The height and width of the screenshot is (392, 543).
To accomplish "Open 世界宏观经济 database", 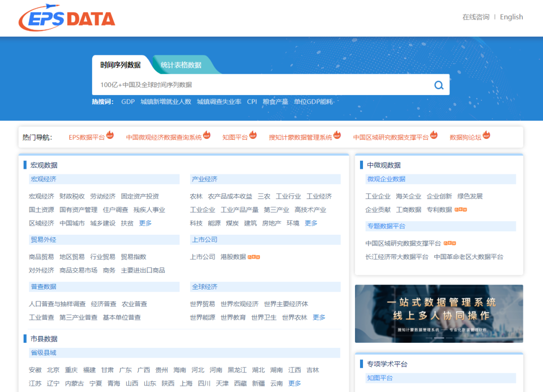I will [x=240, y=304].
